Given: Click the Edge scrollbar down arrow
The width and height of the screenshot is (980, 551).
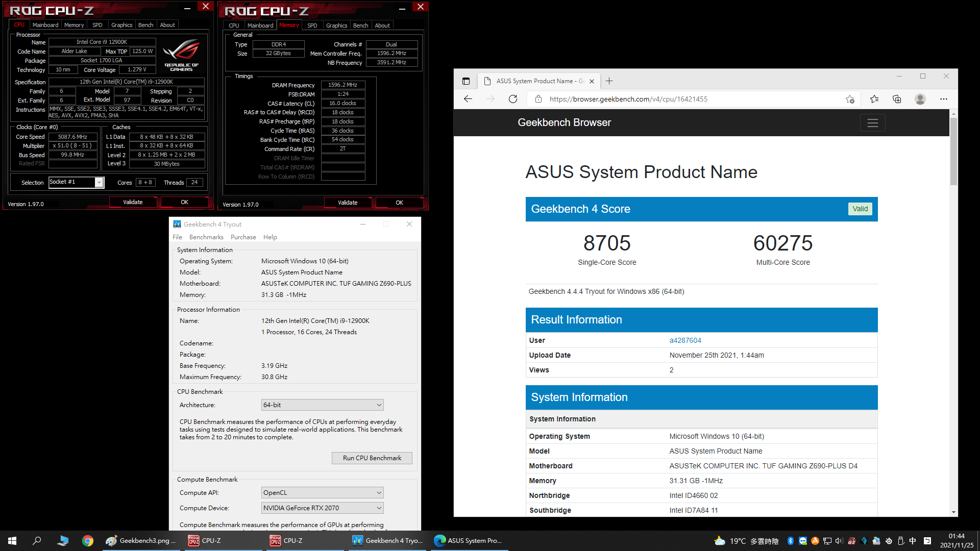Looking at the screenshot, I should [953, 512].
